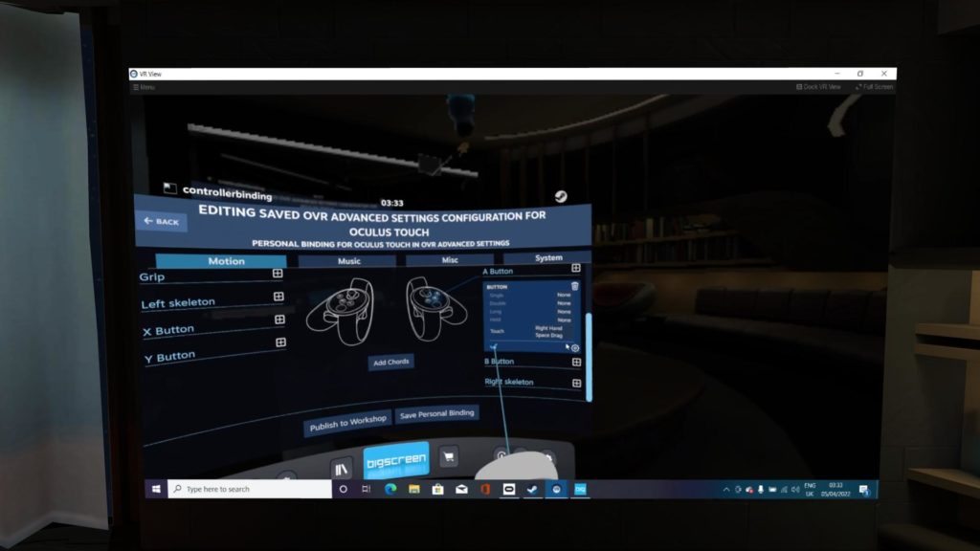This screenshot has height=551, width=980.
Task: Switch VR View to Full Screen
Action: point(874,87)
